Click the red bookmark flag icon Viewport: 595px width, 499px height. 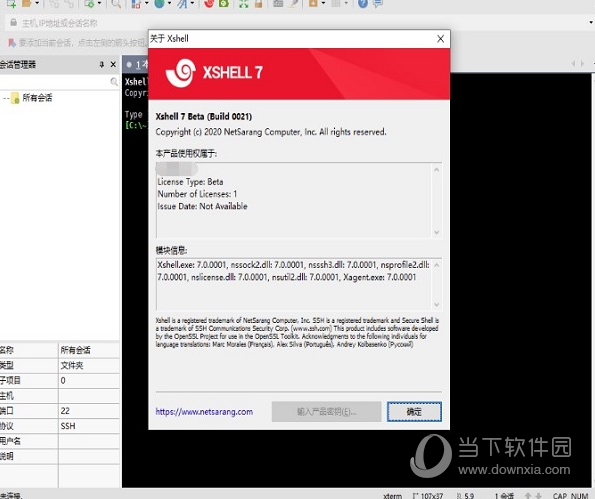coord(12,43)
